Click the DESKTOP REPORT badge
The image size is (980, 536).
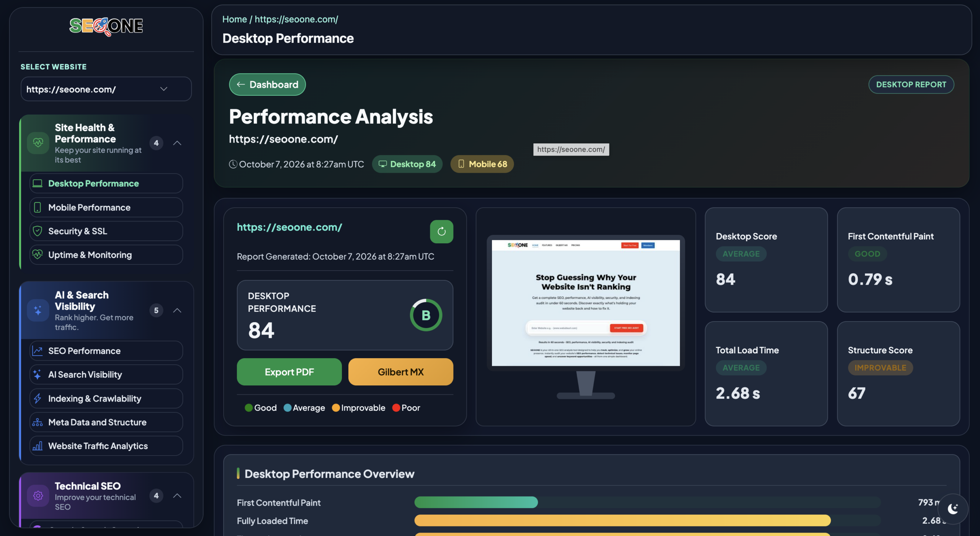(911, 84)
